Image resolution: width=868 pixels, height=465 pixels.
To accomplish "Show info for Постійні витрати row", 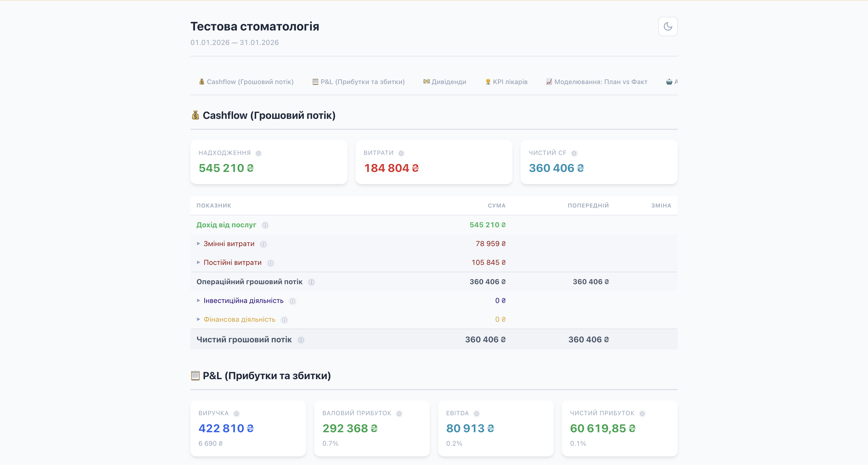I will tap(271, 263).
